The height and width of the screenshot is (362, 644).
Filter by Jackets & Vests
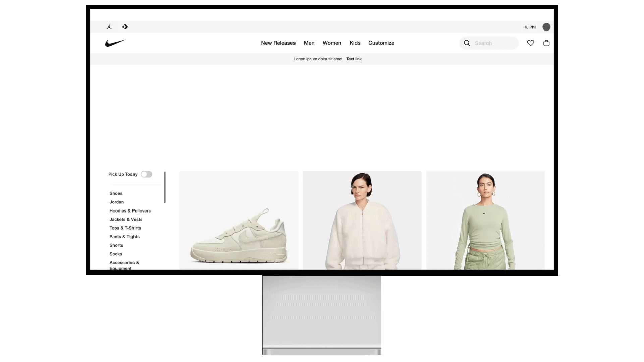click(126, 219)
